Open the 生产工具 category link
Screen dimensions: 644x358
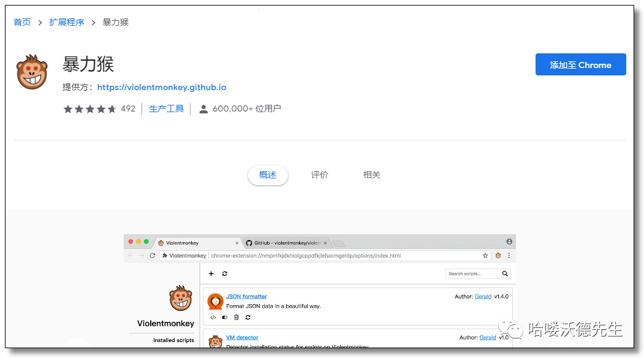coord(166,109)
